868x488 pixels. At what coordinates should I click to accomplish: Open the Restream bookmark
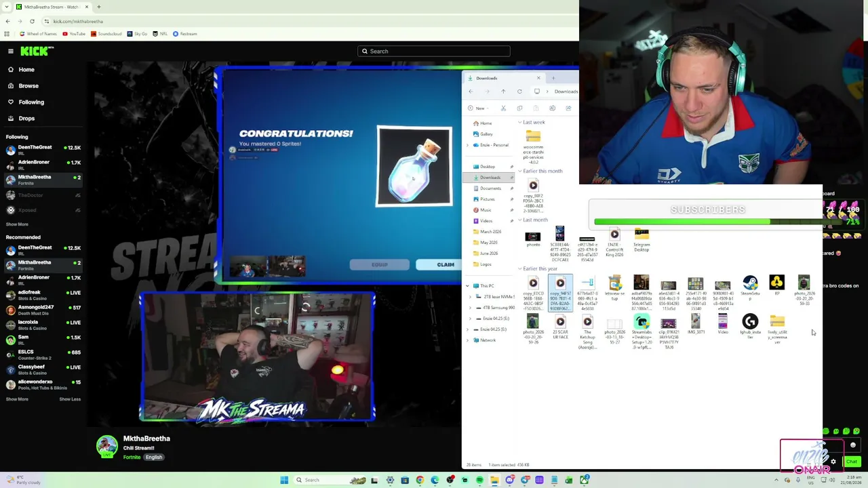(x=185, y=34)
